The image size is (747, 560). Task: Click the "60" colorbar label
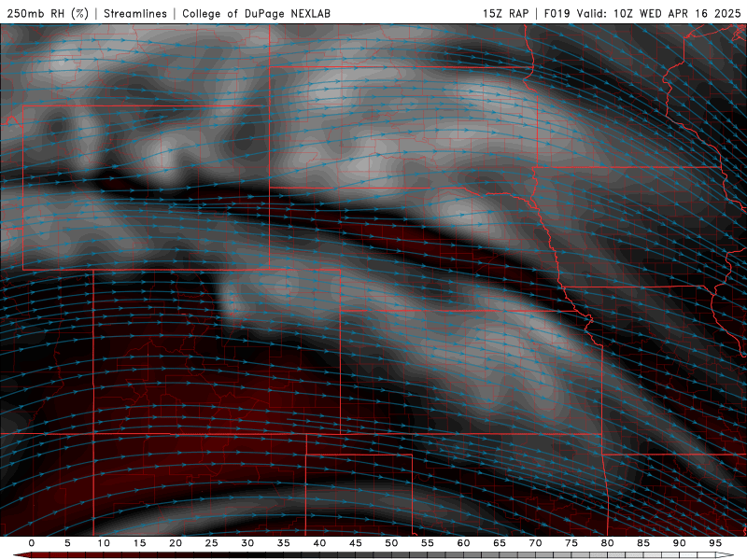pos(463,543)
